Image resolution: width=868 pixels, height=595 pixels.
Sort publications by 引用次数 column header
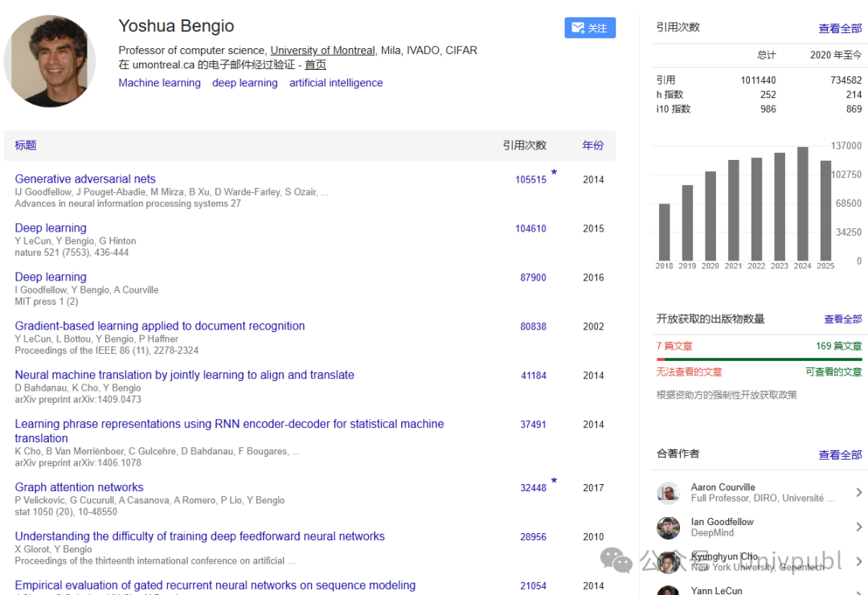click(524, 146)
